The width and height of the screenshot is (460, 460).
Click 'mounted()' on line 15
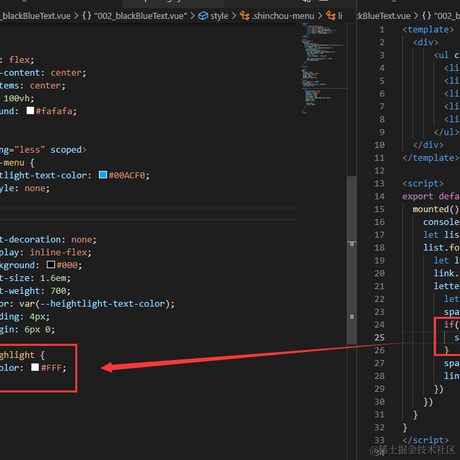coord(436,209)
